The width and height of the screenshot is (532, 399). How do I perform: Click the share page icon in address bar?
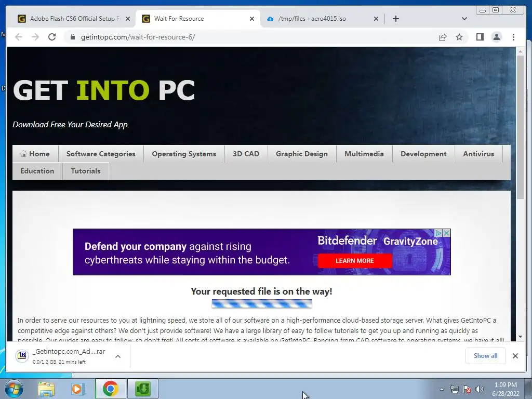[x=443, y=37]
